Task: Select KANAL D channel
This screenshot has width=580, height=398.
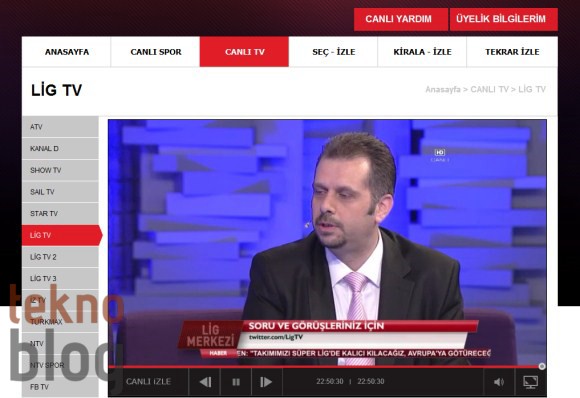Action: [x=60, y=149]
